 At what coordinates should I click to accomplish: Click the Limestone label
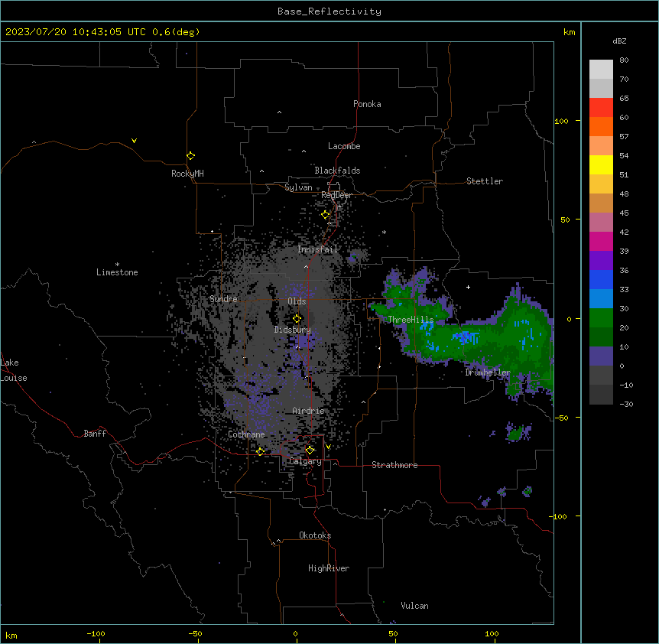coord(117,272)
